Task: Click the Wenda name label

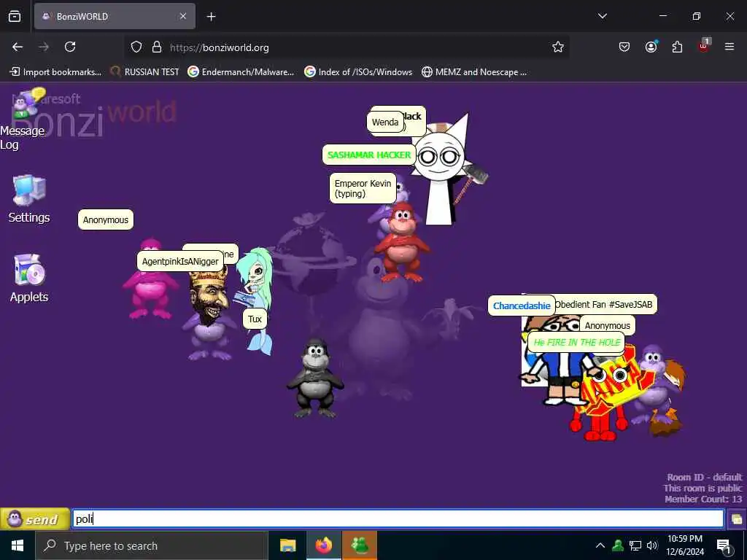Action: (385, 122)
